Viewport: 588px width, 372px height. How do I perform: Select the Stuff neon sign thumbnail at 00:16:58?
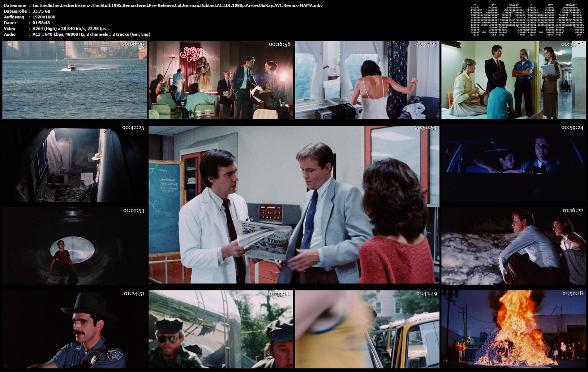(x=221, y=80)
